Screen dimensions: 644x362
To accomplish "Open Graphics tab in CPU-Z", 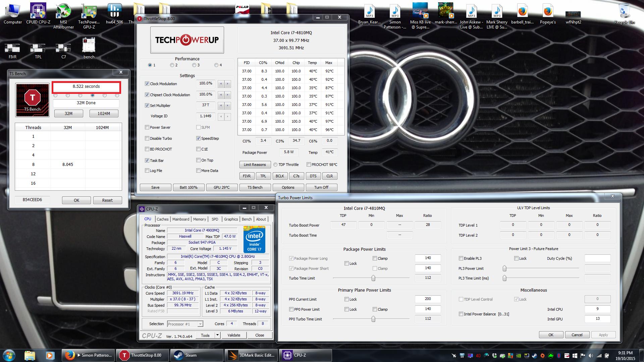I will tap(231, 219).
